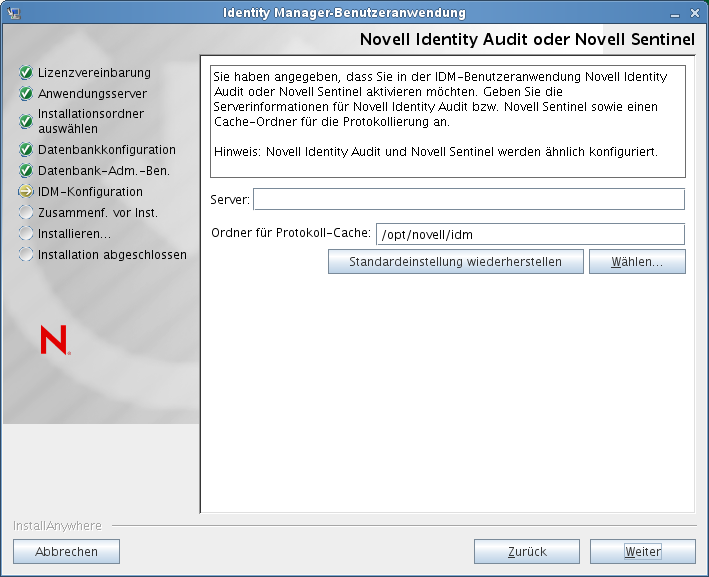Click the InstallAnywhere label

tap(57, 525)
